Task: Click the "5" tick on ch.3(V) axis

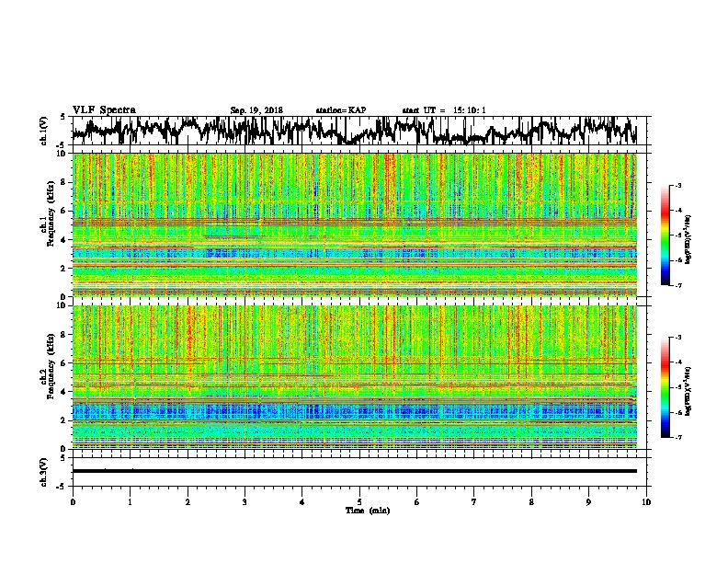Action: [x=63, y=458]
